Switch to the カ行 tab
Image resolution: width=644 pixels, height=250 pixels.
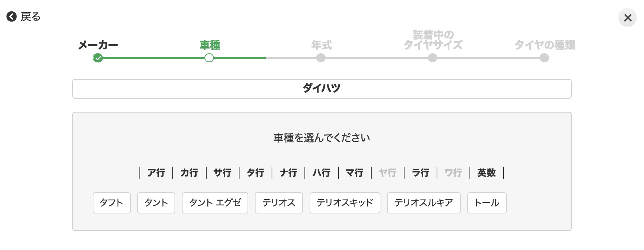pos(189,173)
